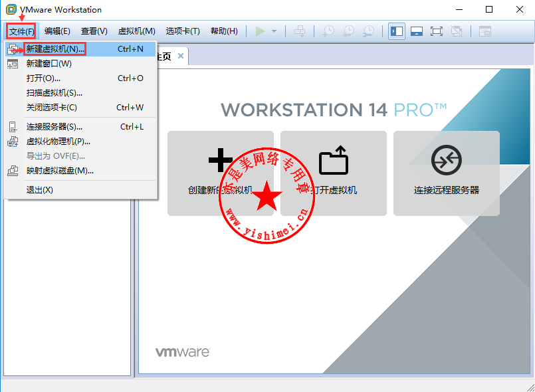Expand the power options dropdown arrow
Screen dimensions: 535x392
pyautogui.click(x=274, y=31)
